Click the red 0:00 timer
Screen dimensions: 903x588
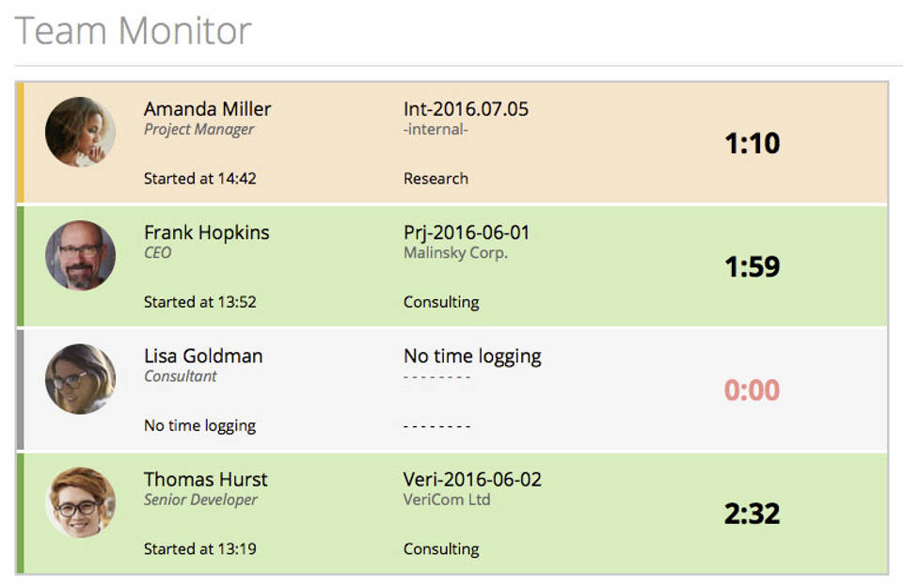pyautogui.click(x=752, y=390)
